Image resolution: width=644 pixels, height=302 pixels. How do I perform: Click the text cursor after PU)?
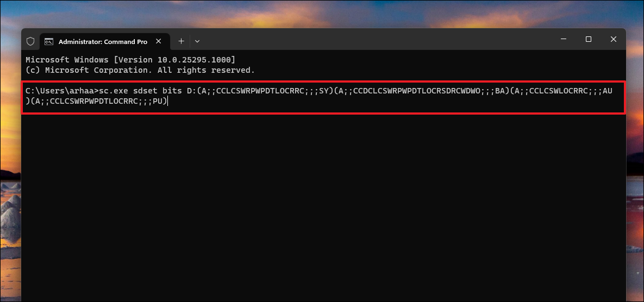coord(168,102)
